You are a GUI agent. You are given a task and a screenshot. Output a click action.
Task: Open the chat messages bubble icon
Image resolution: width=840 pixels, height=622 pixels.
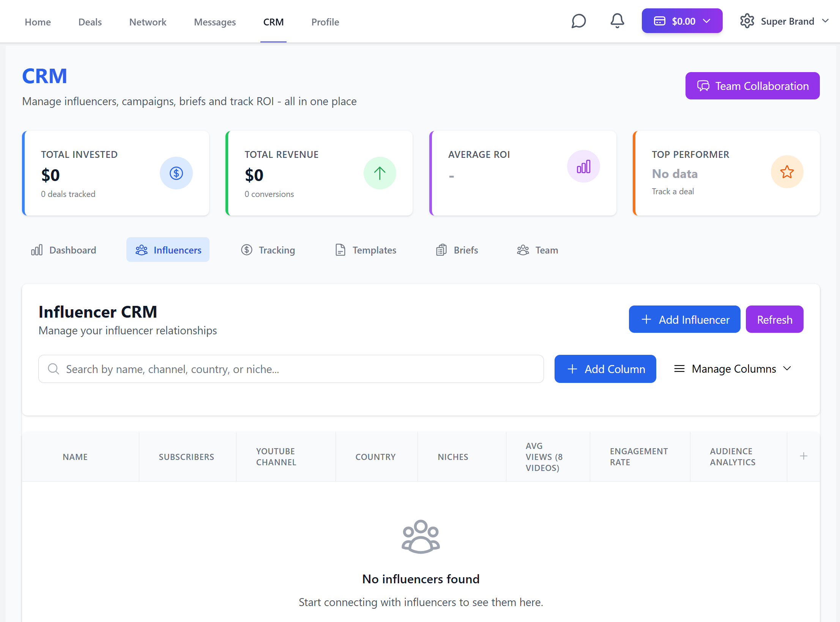click(x=578, y=21)
